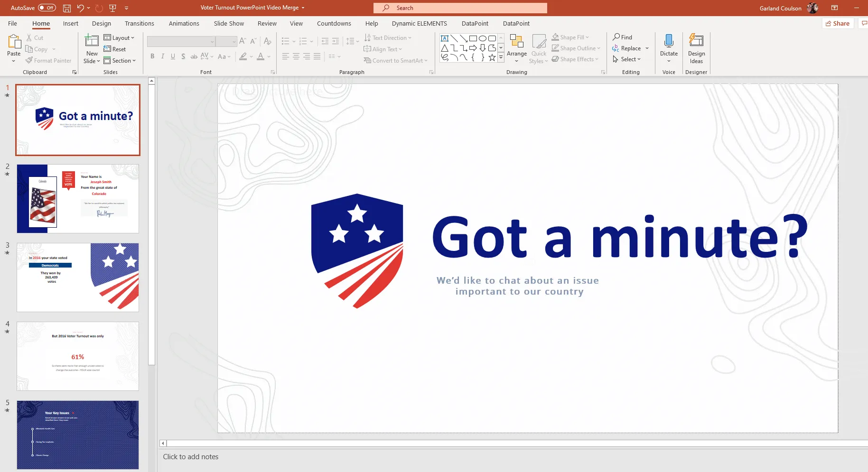Open the Dynamic ELEMENTS tab
The width and height of the screenshot is (868, 472).
click(420, 24)
